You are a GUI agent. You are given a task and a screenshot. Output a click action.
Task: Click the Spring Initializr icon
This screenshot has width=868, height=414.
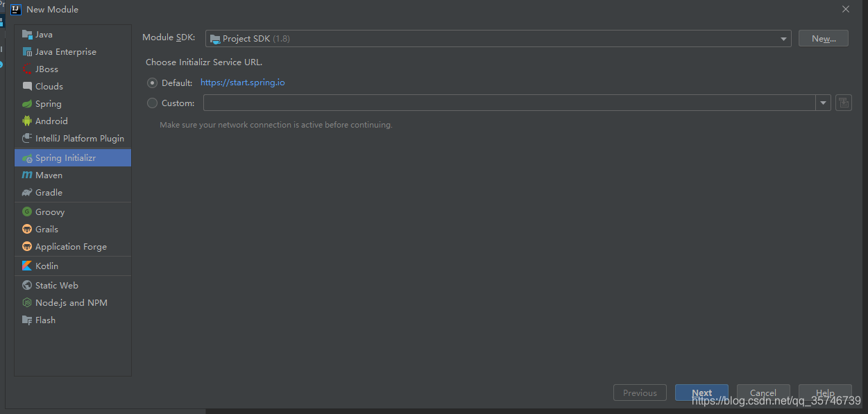click(x=27, y=158)
